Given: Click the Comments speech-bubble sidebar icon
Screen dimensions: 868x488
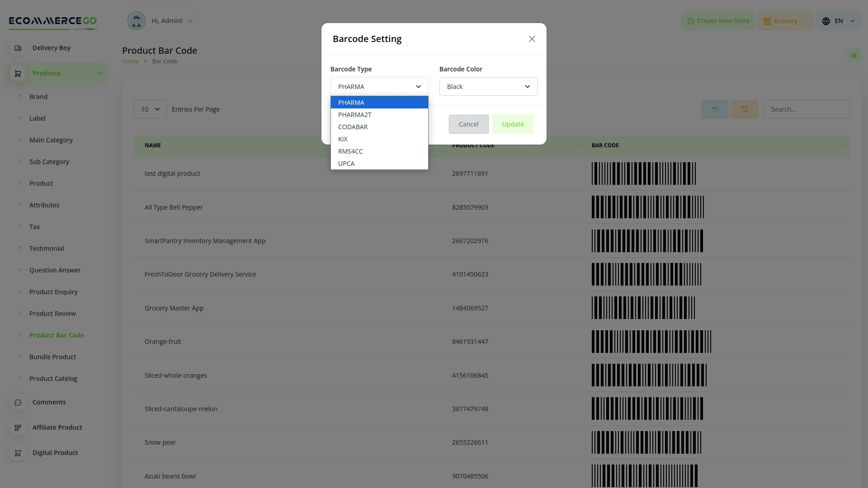Looking at the screenshot, I should point(18,402).
